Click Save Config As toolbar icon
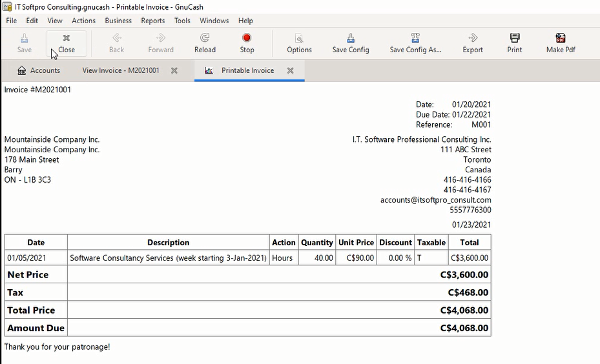600x364 pixels. [x=415, y=43]
